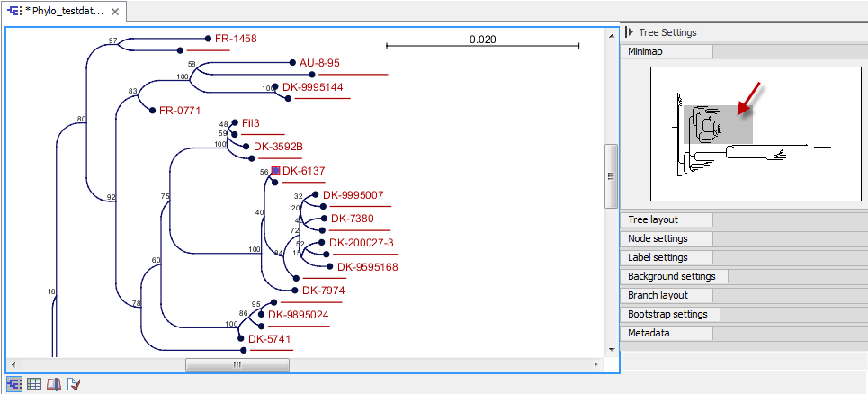Screen dimensions: 868x394
Task: Click the FR-1458 leaf label
Action: pos(236,40)
